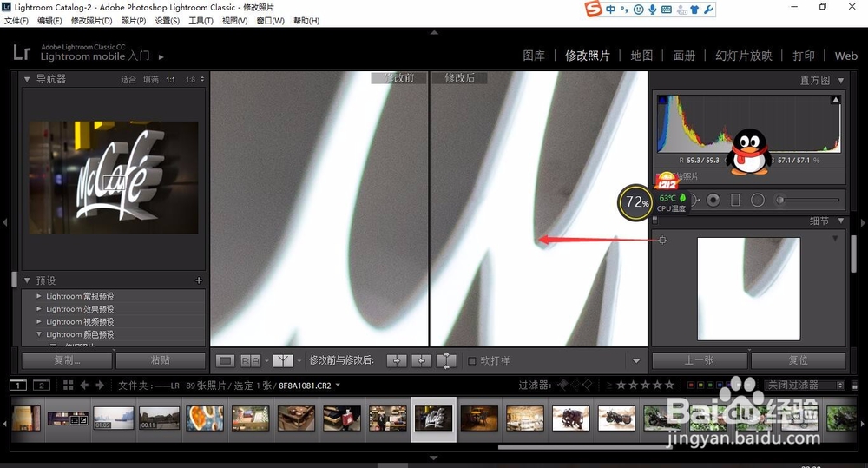Image resolution: width=868 pixels, height=468 pixels.
Task: Switch to the 打印 Print module
Action: [803, 56]
